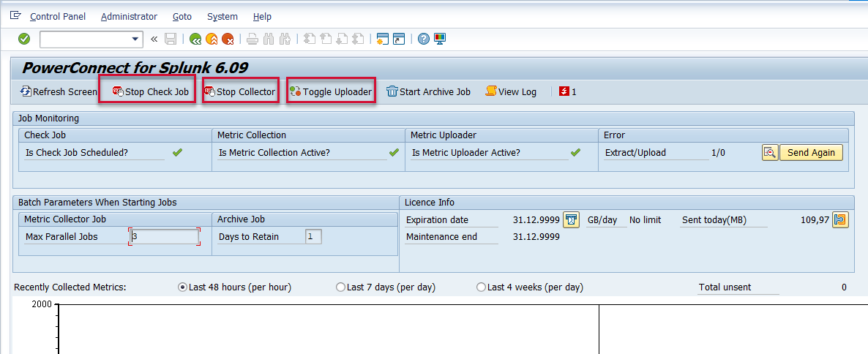Click the green Enter checkmark icon
The image size is (868, 354).
(x=24, y=39)
